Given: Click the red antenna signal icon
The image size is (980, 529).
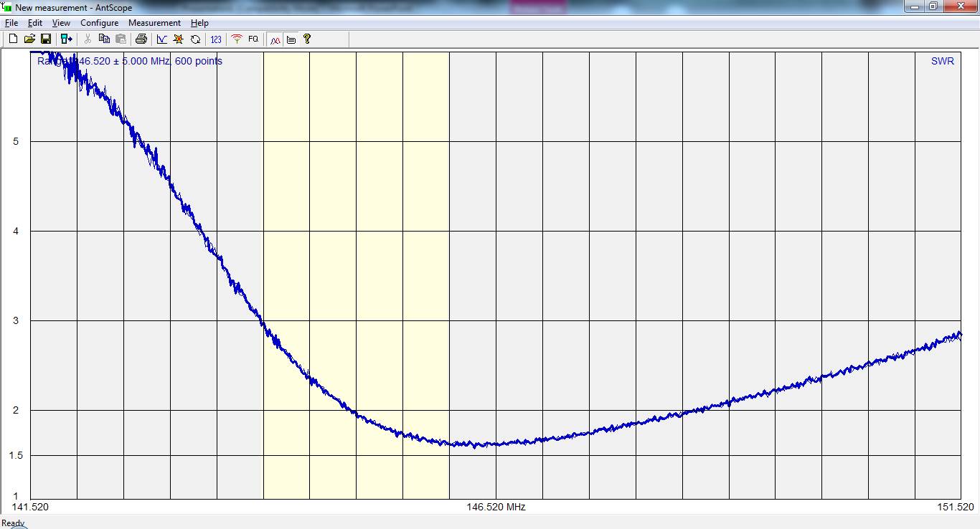Looking at the screenshot, I should pyautogui.click(x=237, y=39).
